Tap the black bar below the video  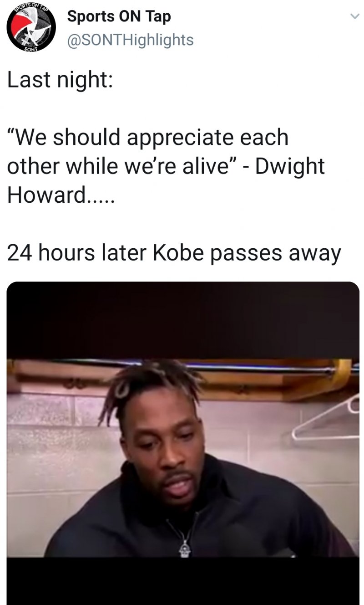tap(183, 581)
